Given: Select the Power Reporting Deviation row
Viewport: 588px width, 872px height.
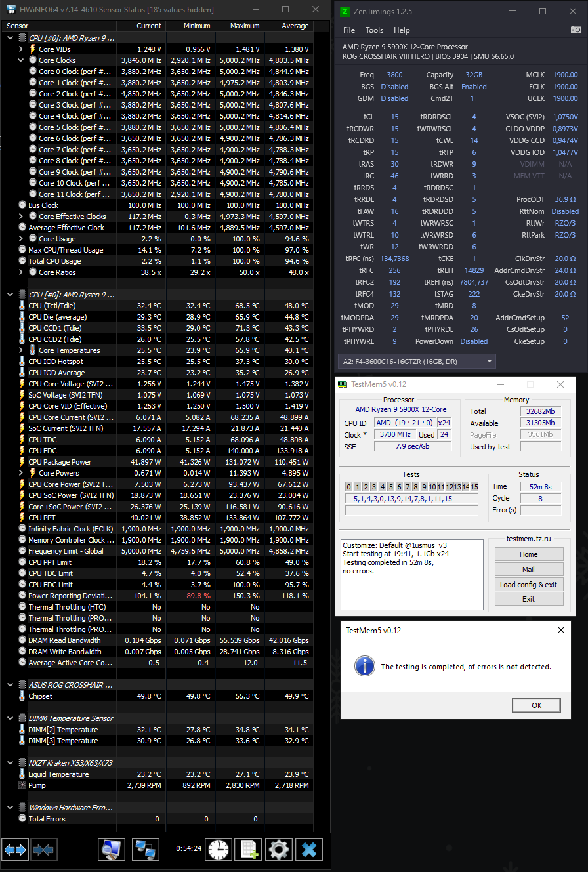Looking at the screenshot, I should (x=157, y=596).
